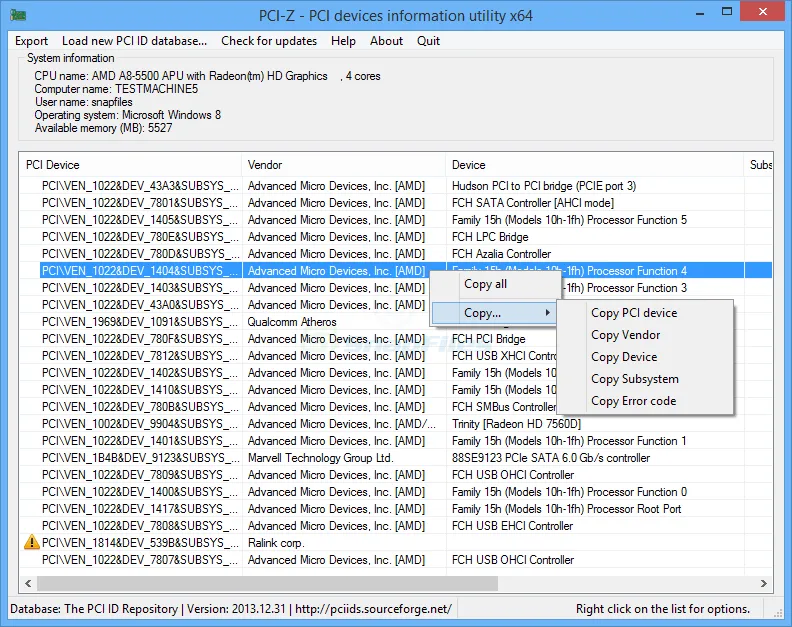
Task: Sort by Vendor column header
Action: point(343,165)
